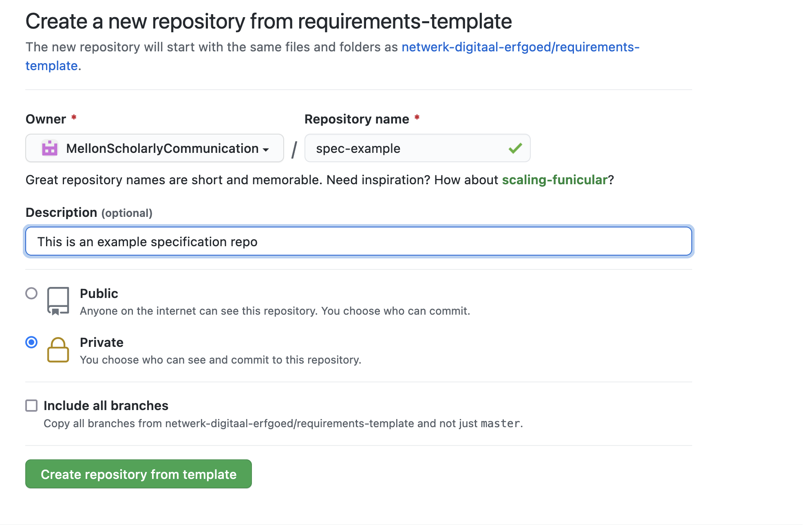
Task: Click the Private padlock icon
Action: click(58, 350)
